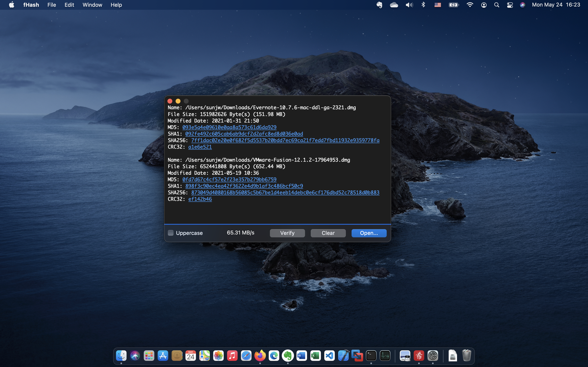Open VMware Fusion from the Dock
The width and height of the screenshot is (588, 367).
(357, 355)
